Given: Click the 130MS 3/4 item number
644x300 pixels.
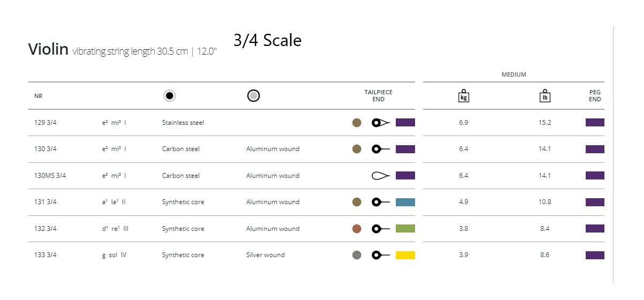Looking at the screenshot, I should pos(50,176).
